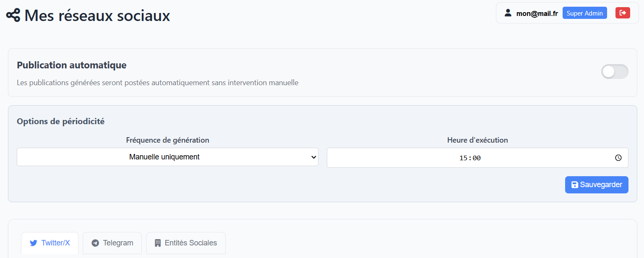Click the building icon for Entités Sociales
Viewport: 644px width, 258px height.
[x=158, y=243]
